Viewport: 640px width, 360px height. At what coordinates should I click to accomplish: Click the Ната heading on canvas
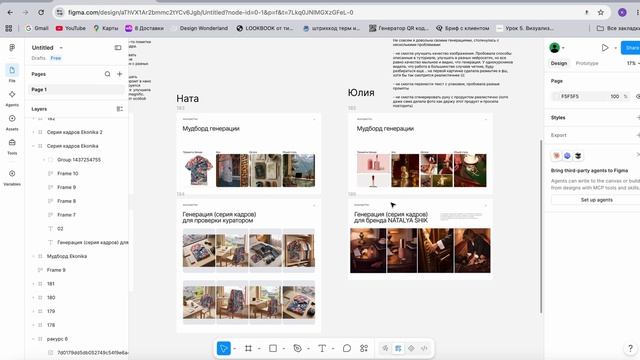(x=187, y=98)
